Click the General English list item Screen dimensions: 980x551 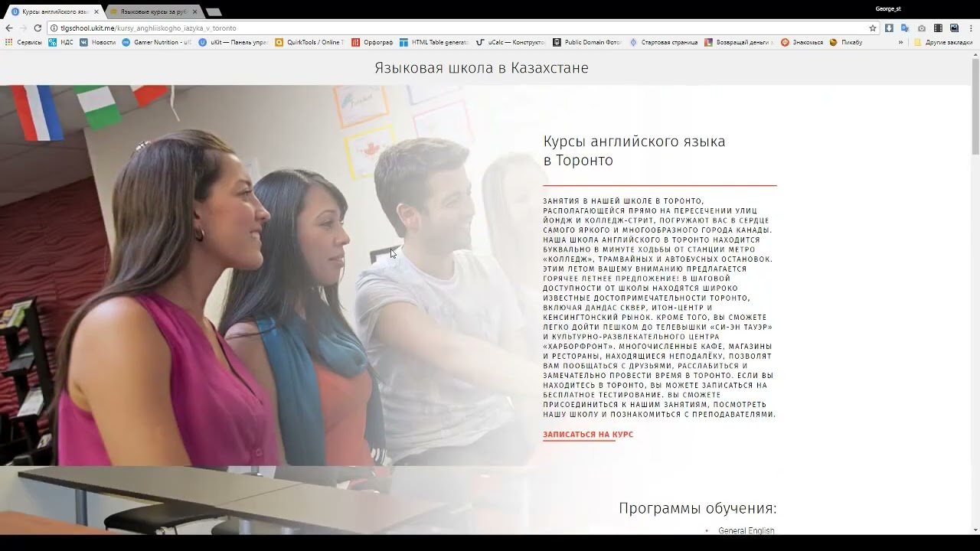[x=746, y=530]
